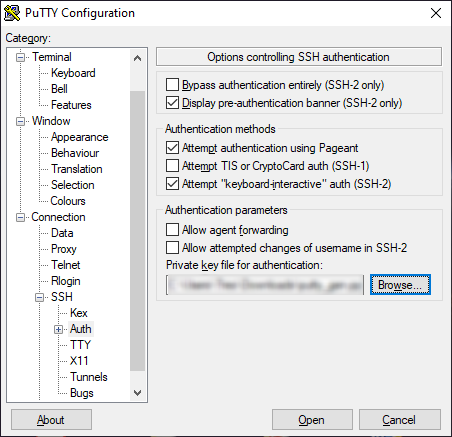
Task: Click the Authentication parameters group label
Action: tap(226, 210)
